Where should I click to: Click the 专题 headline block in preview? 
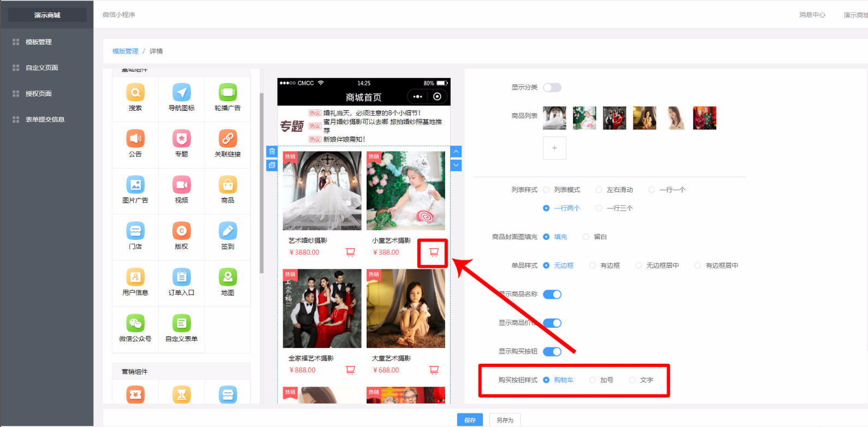point(364,126)
